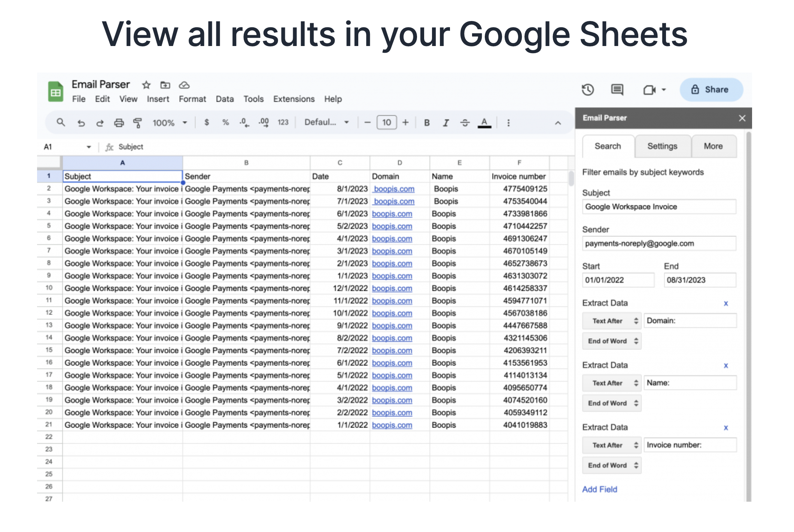Switch to the Settings tab

(x=662, y=146)
